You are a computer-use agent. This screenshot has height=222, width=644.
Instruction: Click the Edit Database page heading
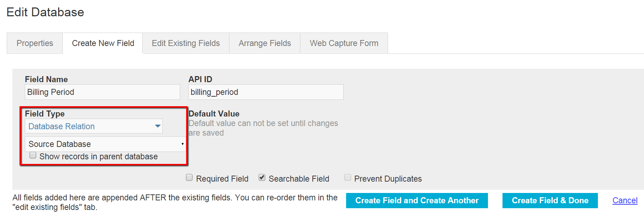click(45, 12)
